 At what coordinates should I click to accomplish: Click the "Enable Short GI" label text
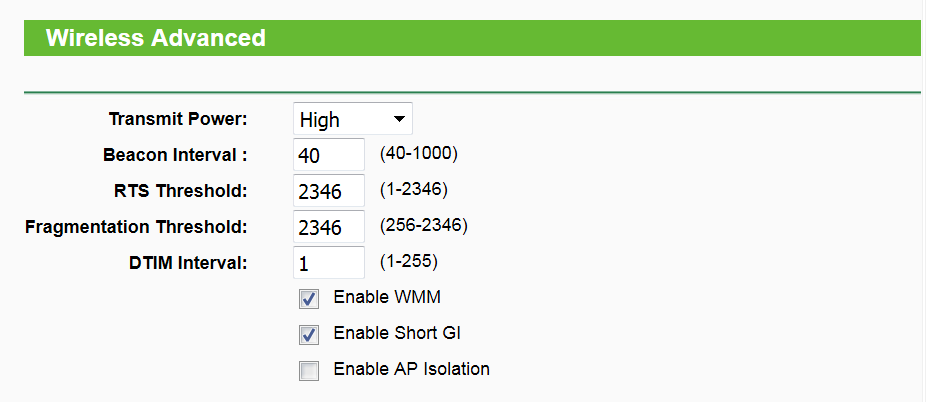click(397, 333)
